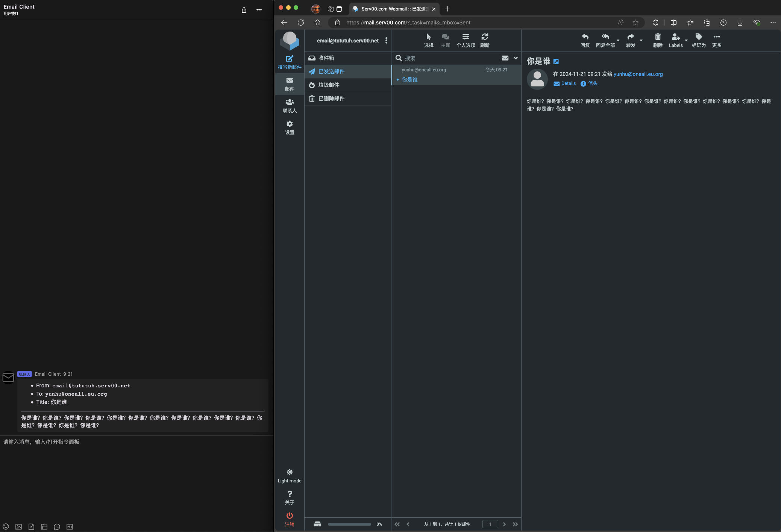Open the 关于 about page
This screenshot has height=532, width=781.
tap(290, 498)
